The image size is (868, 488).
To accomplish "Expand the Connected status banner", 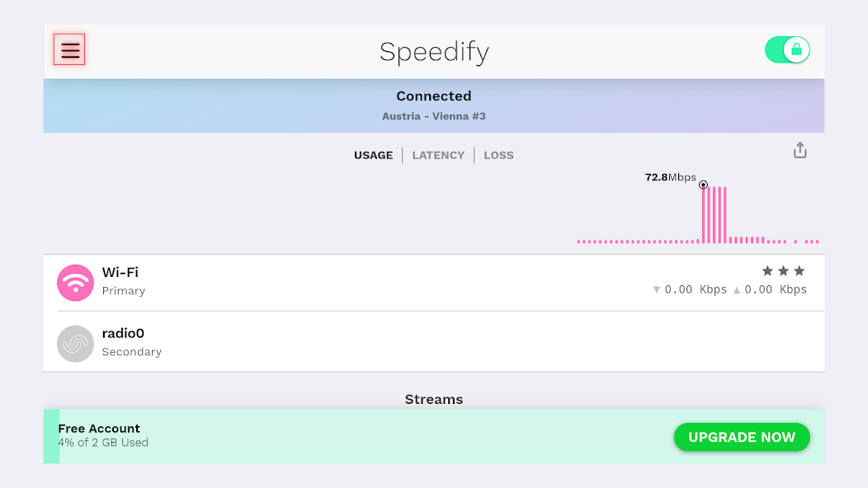I will coord(434,96).
